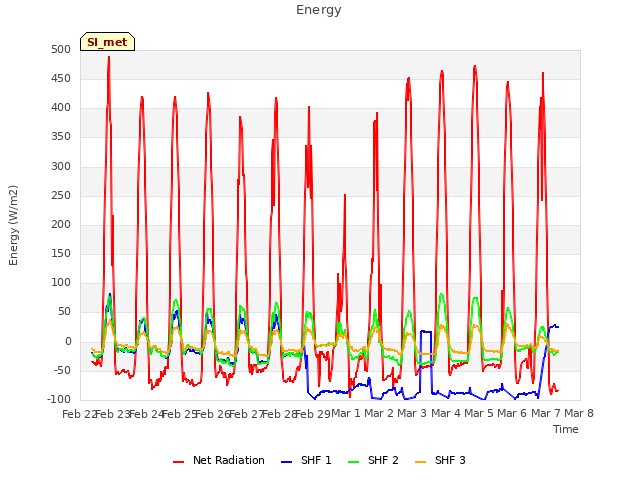640x480 pixels.
Task: Click the 350 y-axis tick label
Action: (61, 137)
